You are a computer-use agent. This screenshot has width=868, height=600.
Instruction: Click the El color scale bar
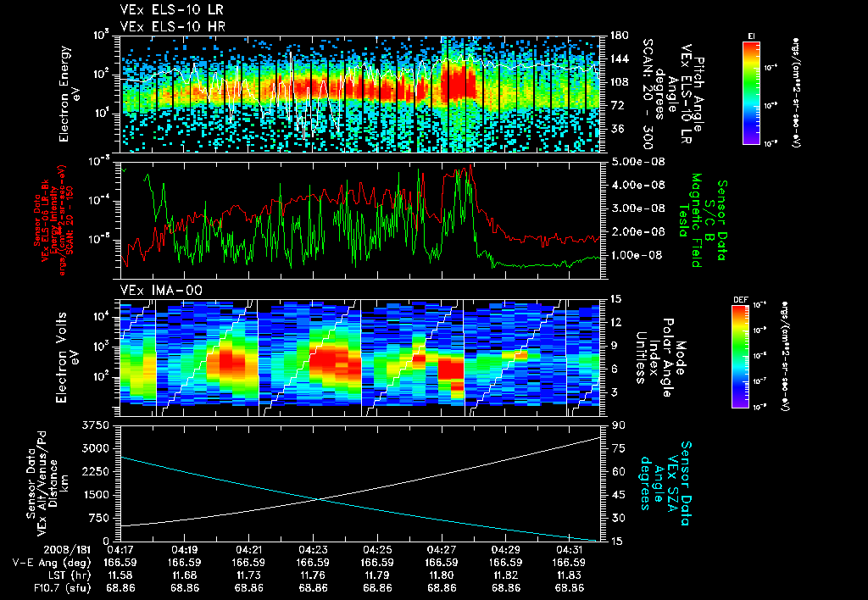[x=751, y=93]
